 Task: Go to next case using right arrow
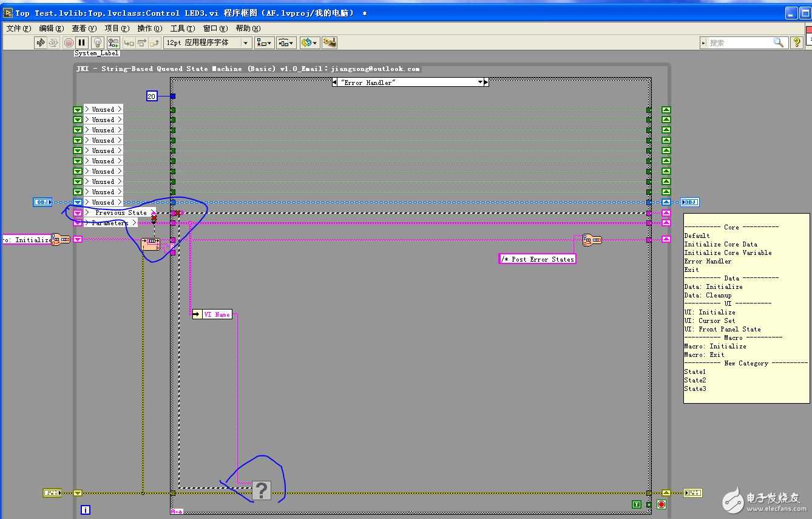point(486,83)
